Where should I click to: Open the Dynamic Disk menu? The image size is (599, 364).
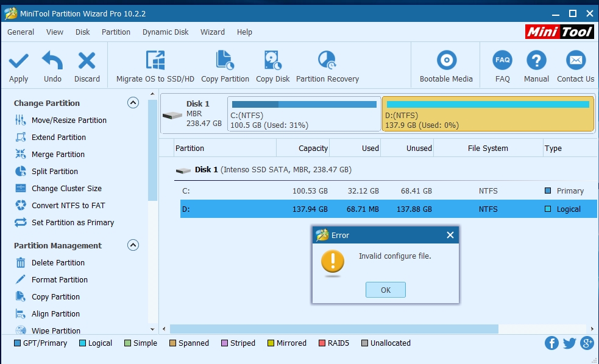[x=165, y=32]
